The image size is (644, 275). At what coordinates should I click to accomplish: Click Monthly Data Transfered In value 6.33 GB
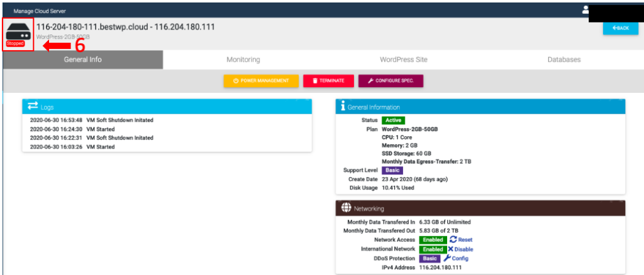pos(445,222)
